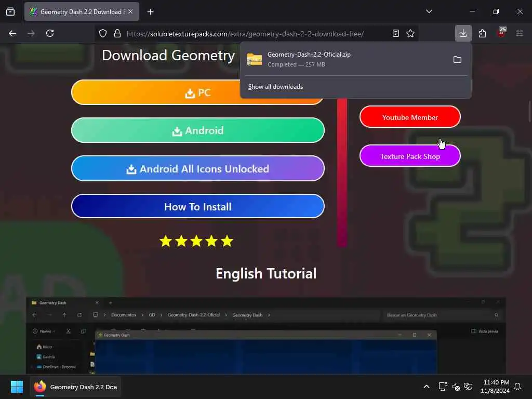Image resolution: width=532 pixels, height=399 pixels.
Task: Click the tray icon left of the clock
Action: coord(468,387)
